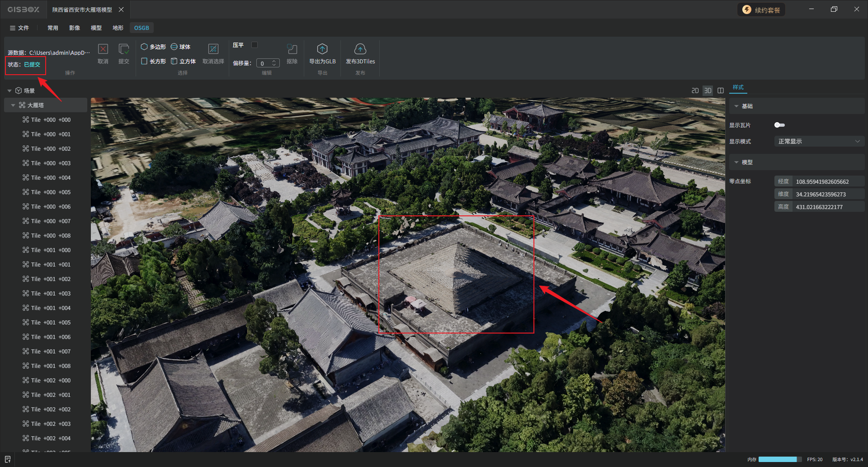Collapse the 基础 section
The width and height of the screenshot is (868, 467).
click(x=736, y=106)
